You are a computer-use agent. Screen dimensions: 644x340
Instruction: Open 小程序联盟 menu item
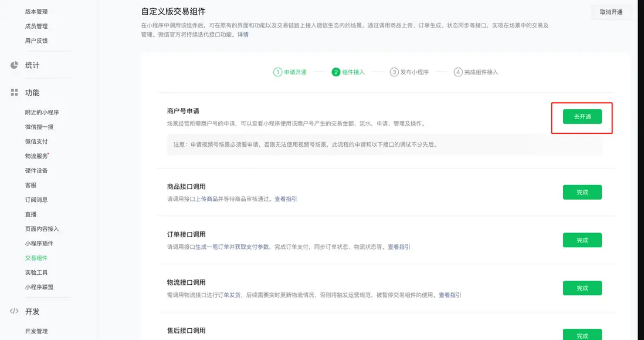click(39, 287)
